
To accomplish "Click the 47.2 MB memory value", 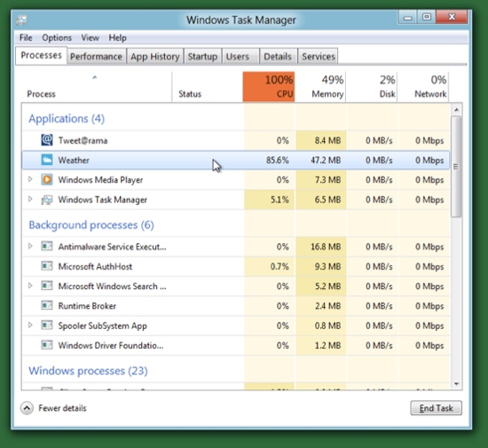I will click(326, 161).
